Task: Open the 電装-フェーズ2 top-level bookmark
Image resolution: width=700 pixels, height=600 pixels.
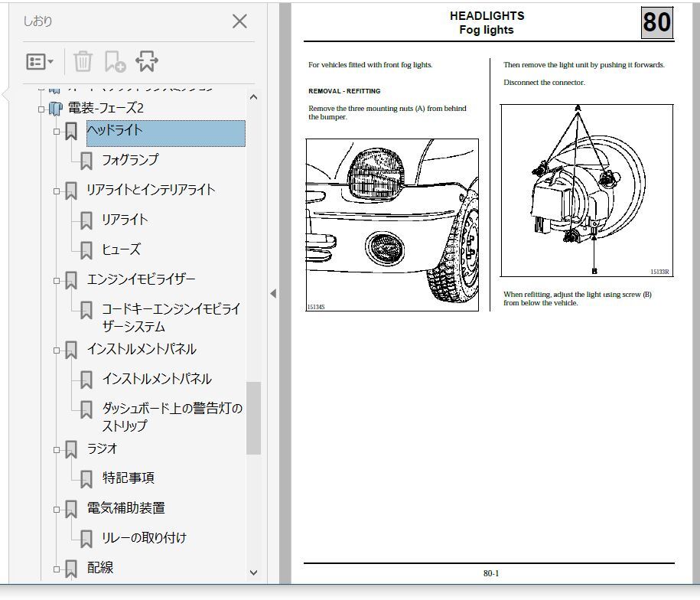Action: coord(106,108)
